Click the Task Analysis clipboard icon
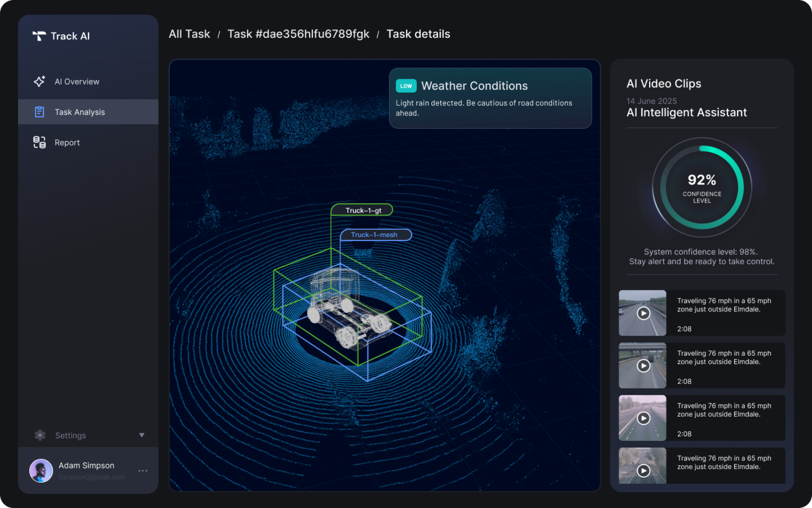This screenshot has width=812, height=508. (40, 112)
